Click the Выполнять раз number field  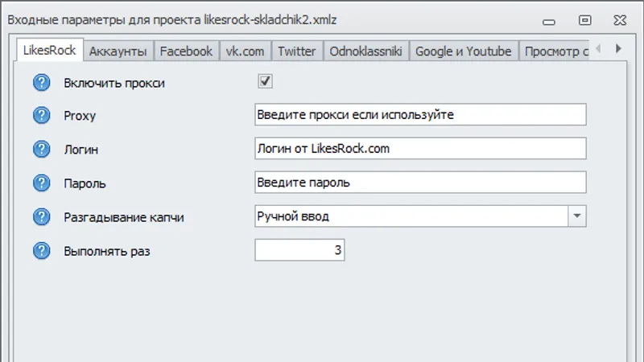299,250
